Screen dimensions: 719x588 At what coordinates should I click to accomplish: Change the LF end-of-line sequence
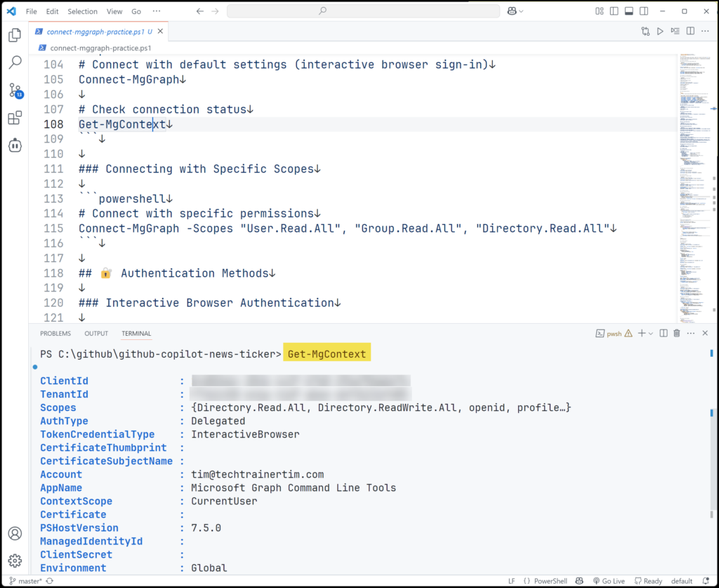[x=512, y=581]
